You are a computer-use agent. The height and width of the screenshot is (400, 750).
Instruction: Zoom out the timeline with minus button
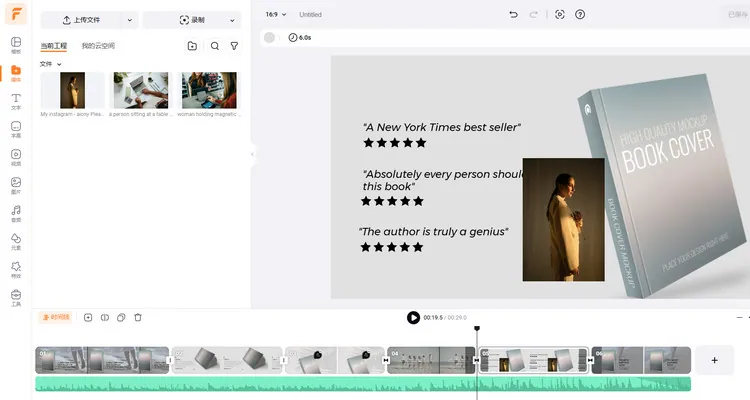pyautogui.click(x=739, y=317)
